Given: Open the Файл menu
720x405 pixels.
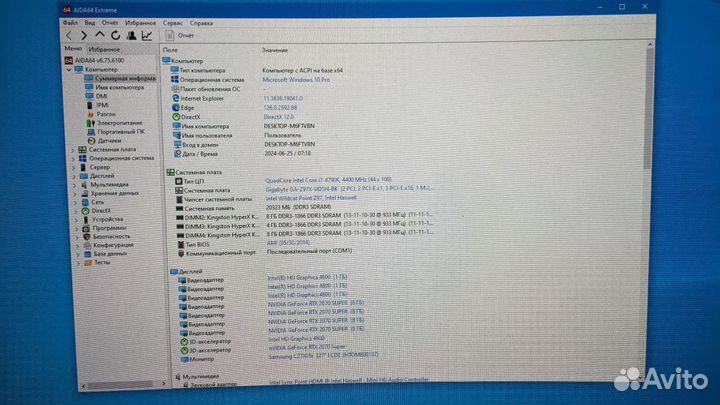Looking at the screenshot, I should point(70,22).
